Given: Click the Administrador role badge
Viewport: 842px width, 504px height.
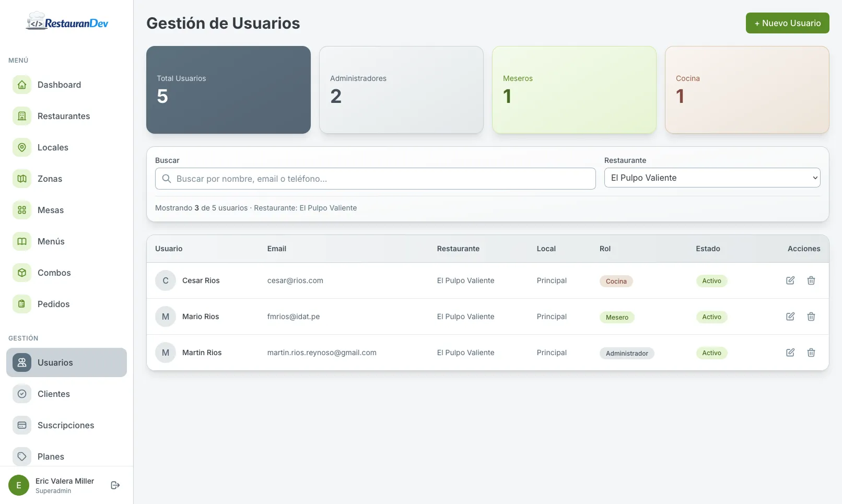Looking at the screenshot, I should click(x=627, y=353).
